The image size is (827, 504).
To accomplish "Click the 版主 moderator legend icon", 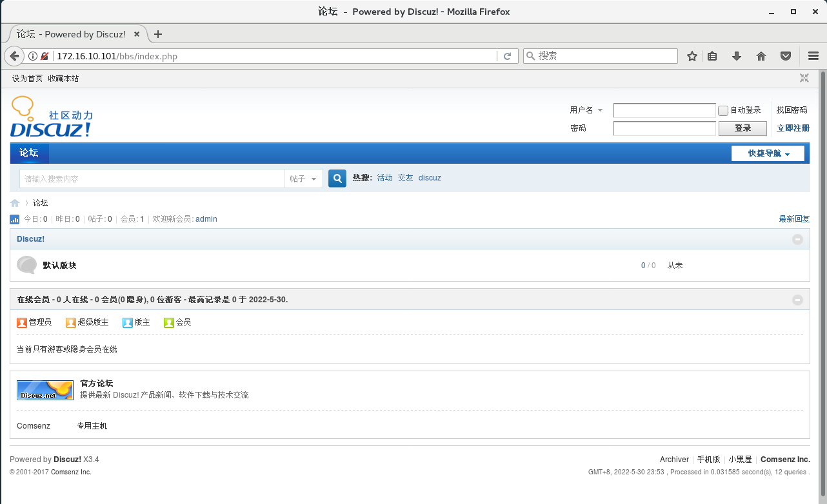I will [x=128, y=322].
